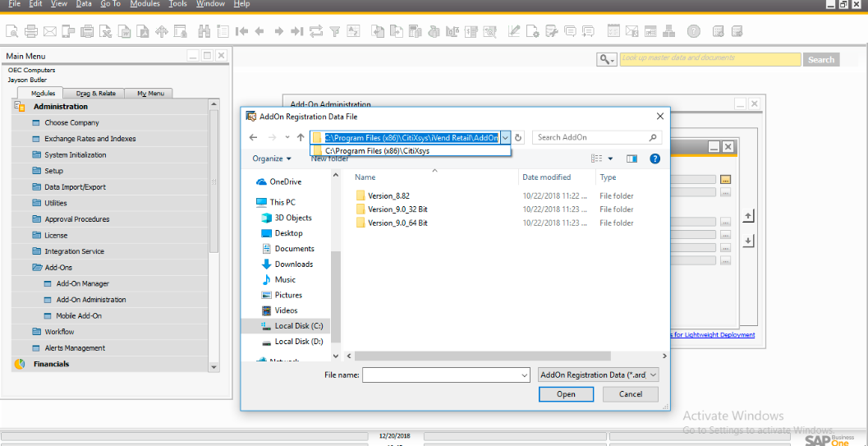Open recent locations dropdown chevron

click(287, 136)
